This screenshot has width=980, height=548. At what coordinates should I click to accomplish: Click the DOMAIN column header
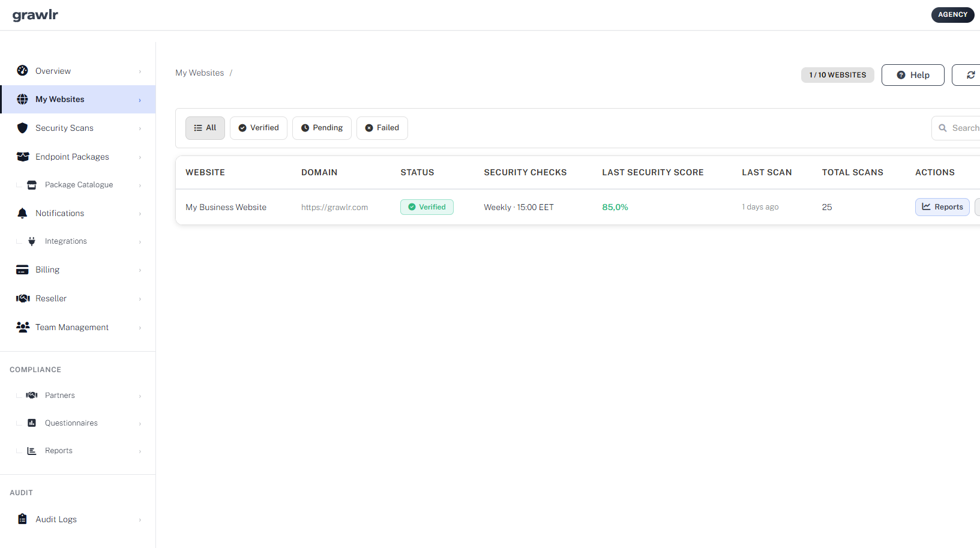pos(319,172)
